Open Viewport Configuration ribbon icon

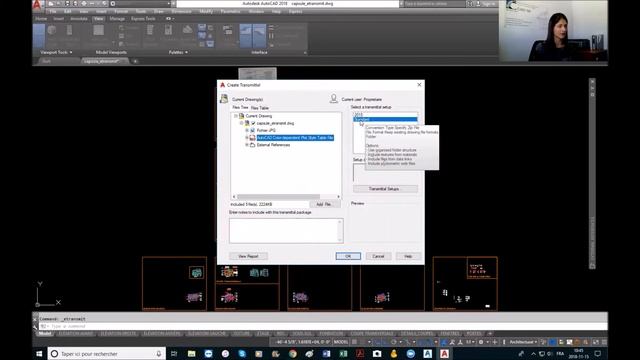pyautogui.click(x=98, y=30)
